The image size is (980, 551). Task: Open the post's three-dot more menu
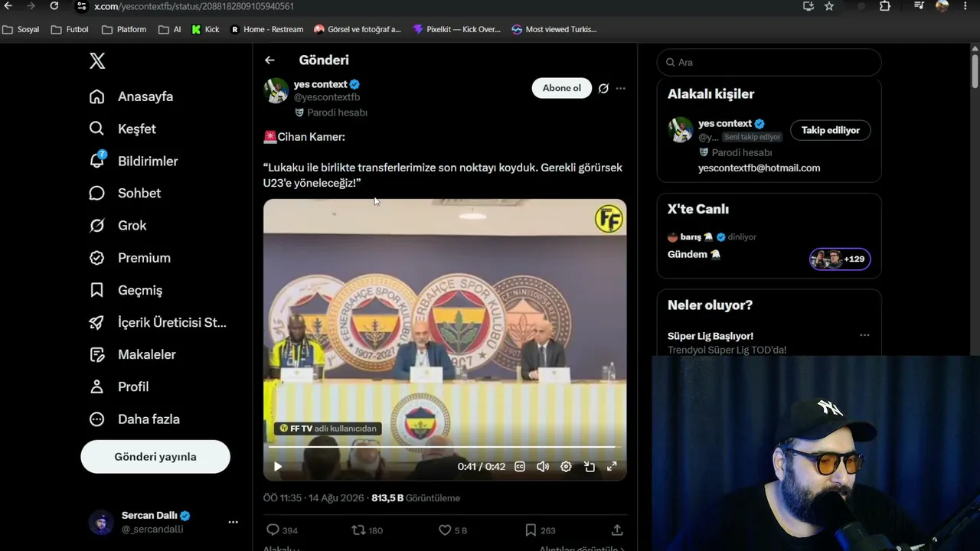click(621, 88)
